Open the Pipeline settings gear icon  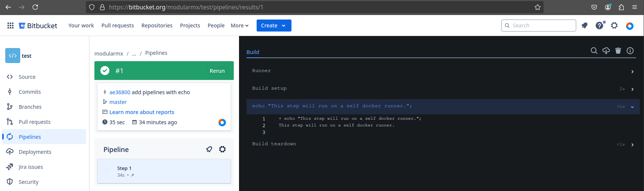[223, 149]
